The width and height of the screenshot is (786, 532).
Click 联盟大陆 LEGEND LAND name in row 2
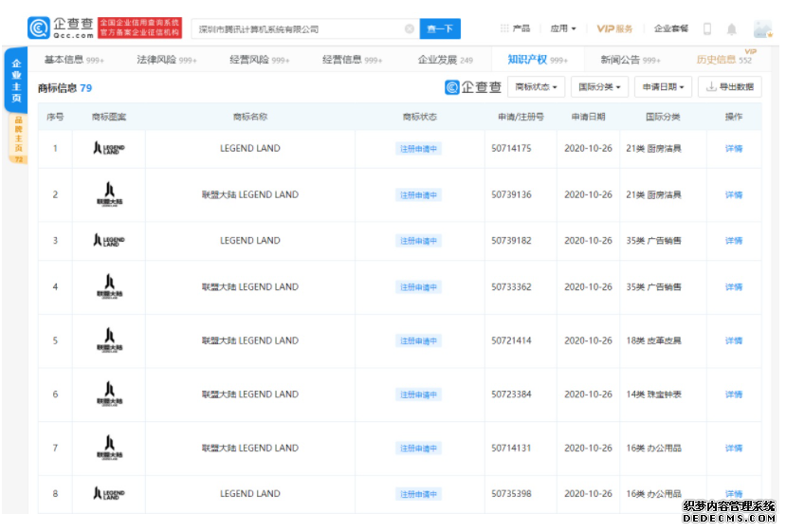pyautogui.click(x=249, y=194)
